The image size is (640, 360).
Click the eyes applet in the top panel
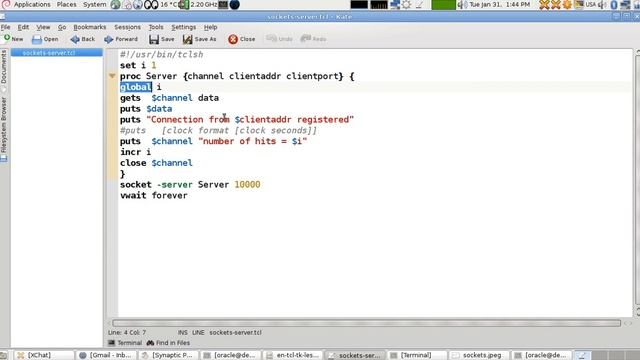(x=151, y=4)
